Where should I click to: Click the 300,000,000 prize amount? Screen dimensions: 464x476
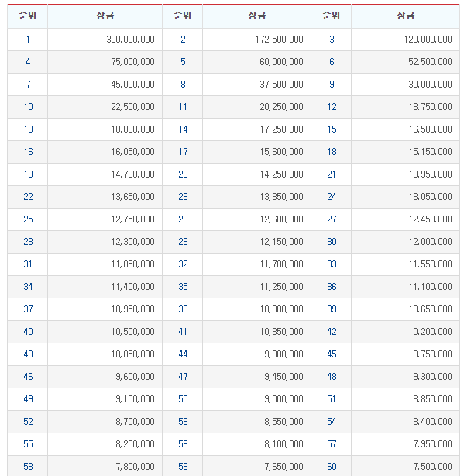click(x=130, y=40)
